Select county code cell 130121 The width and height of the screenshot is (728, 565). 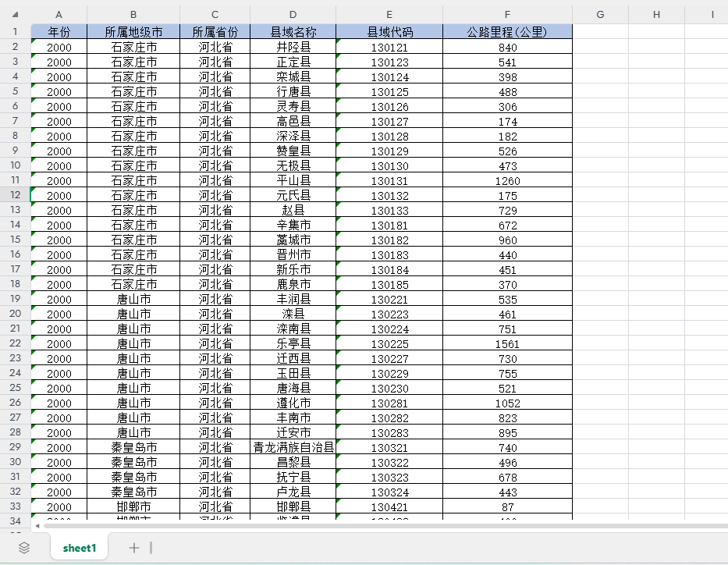(x=389, y=46)
